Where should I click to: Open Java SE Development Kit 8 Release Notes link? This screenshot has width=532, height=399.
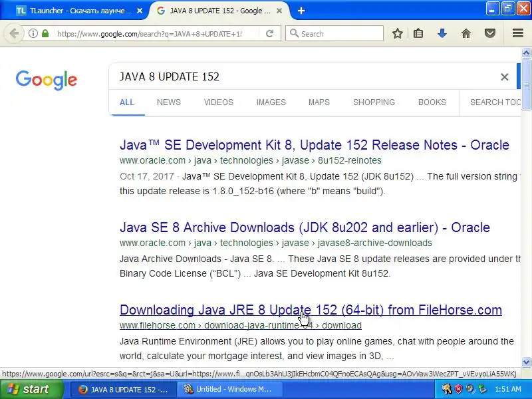click(x=314, y=145)
